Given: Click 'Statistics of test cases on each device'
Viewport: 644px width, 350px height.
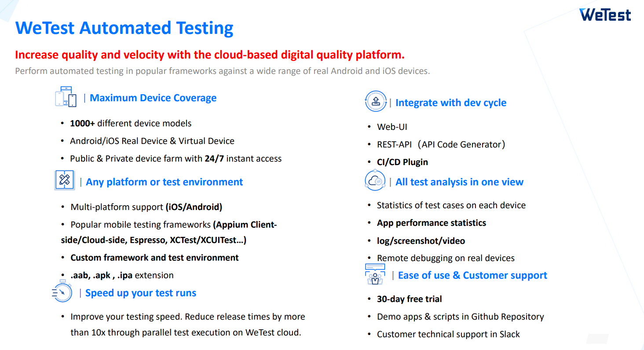Looking at the screenshot, I should pyautogui.click(x=451, y=205).
